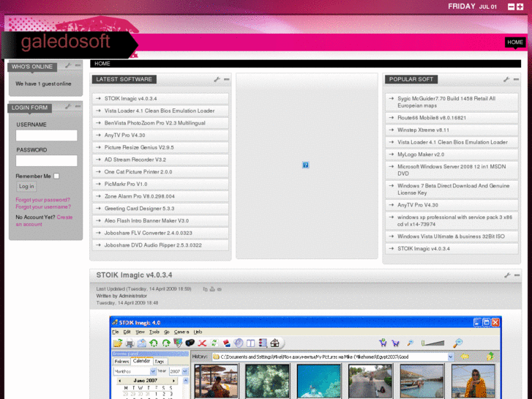Follow the Forgot your password link
The image size is (532, 399).
tap(42, 200)
